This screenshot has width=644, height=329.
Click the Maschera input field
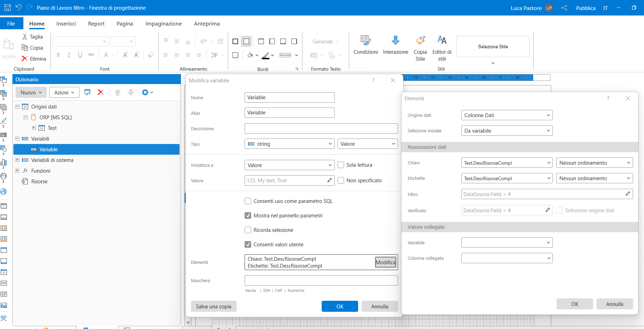coord(321,280)
